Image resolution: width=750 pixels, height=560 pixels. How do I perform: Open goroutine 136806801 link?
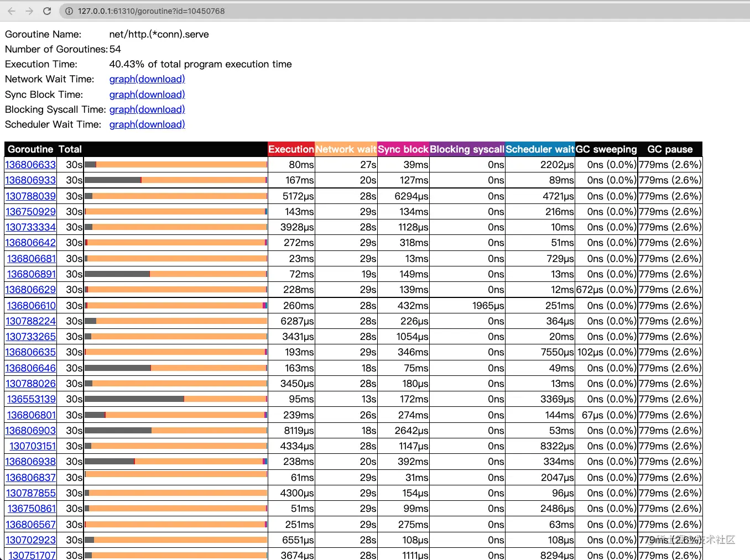[32, 415]
